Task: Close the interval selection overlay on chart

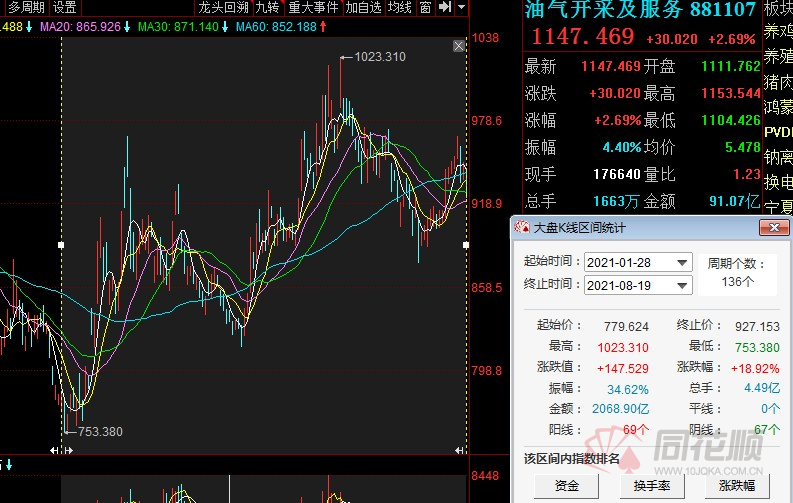Action: tap(459, 46)
